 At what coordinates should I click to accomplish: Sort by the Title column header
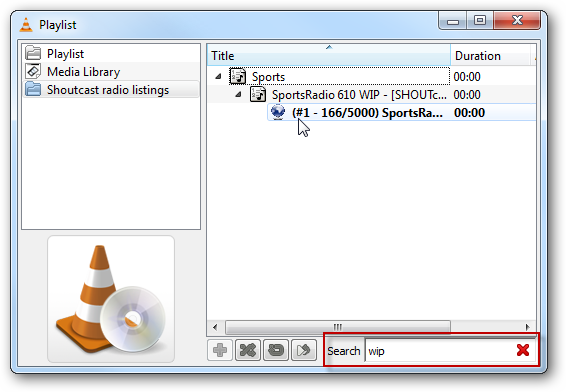pyautogui.click(x=329, y=56)
